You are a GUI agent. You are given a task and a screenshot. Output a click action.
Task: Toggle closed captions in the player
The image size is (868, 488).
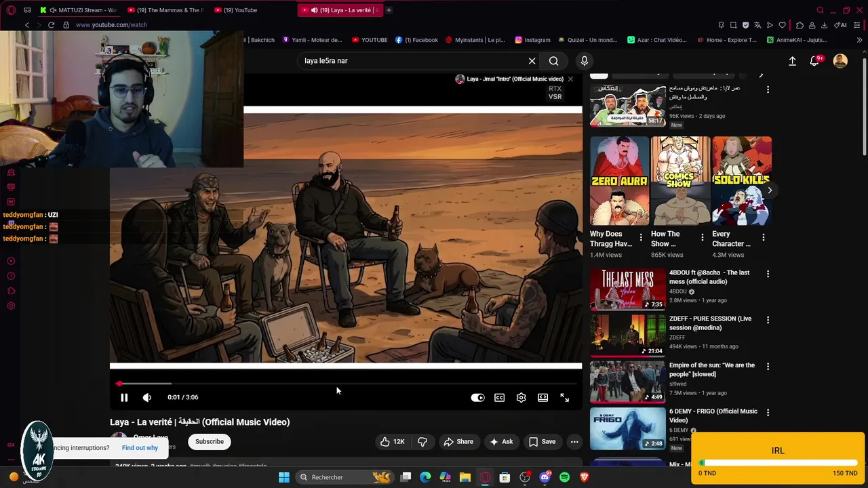(499, 398)
